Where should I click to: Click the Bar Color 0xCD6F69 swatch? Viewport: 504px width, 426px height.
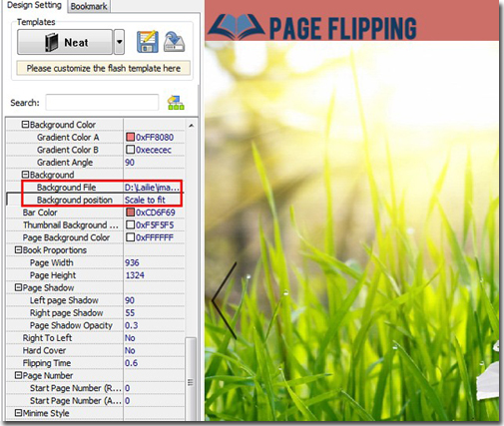coord(130,213)
